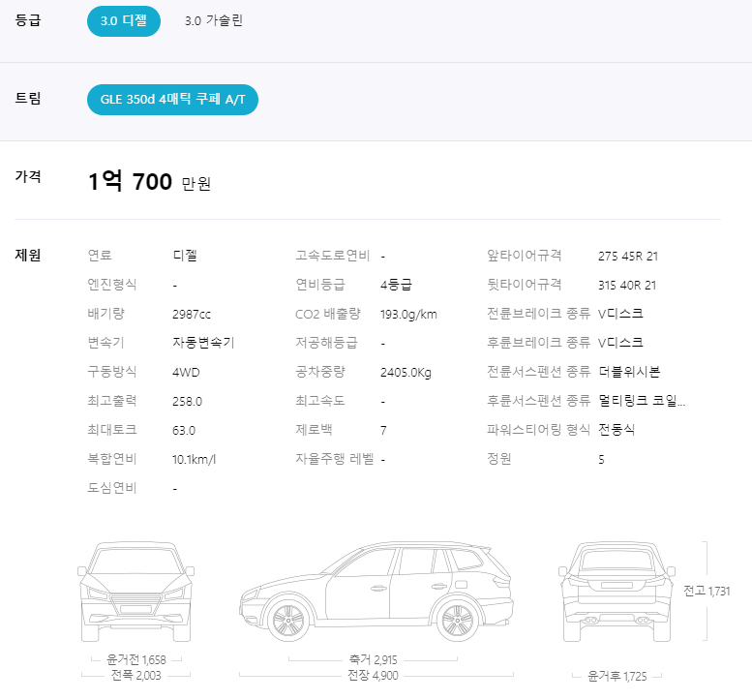Switch to the 3.0 가솔린 grade
The width and height of the screenshot is (752, 700).
coord(214,21)
